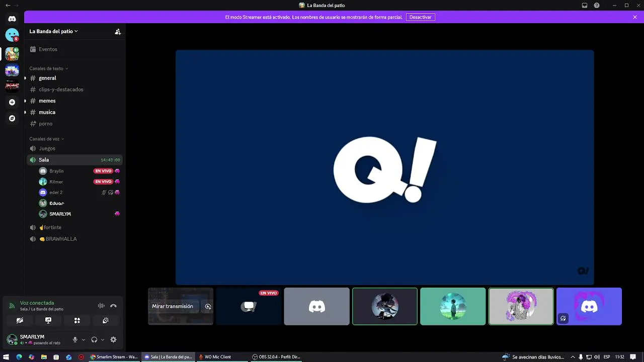Screen dimensions: 644x362
Task: Click Desactivar in Streamer mode banner
Action: pos(420,17)
